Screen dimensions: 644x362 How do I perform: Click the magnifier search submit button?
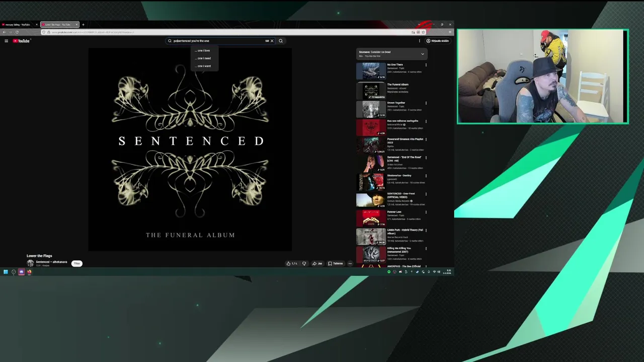(x=281, y=41)
